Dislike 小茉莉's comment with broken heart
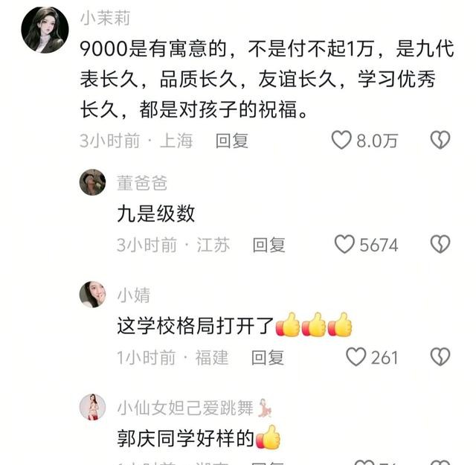 440,140
